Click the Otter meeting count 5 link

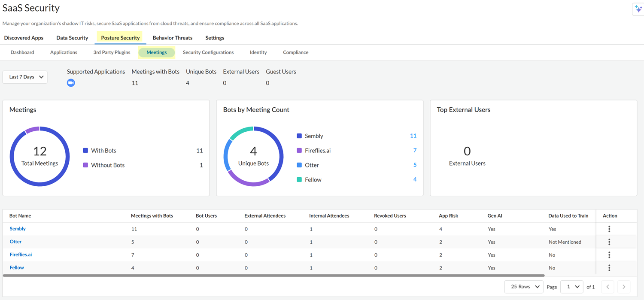tap(415, 165)
